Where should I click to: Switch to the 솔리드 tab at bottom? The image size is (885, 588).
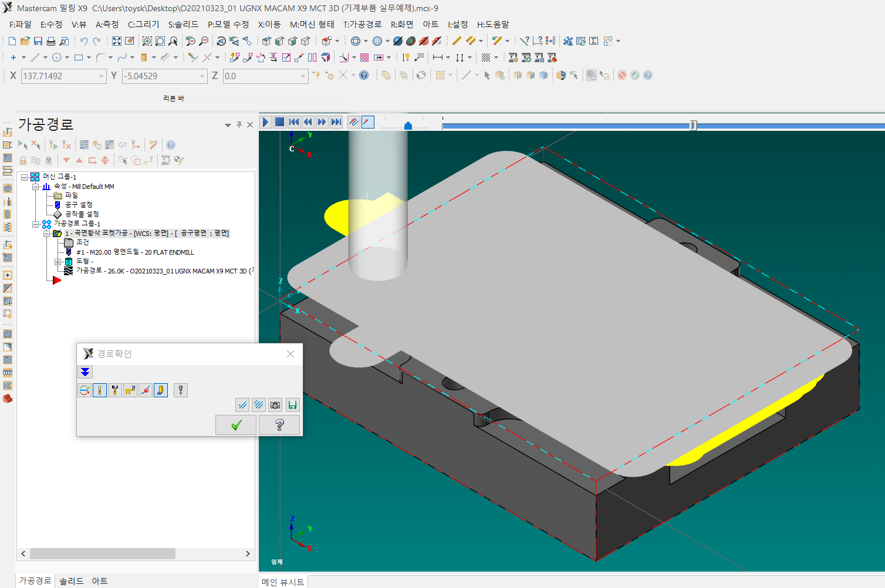tap(72, 581)
